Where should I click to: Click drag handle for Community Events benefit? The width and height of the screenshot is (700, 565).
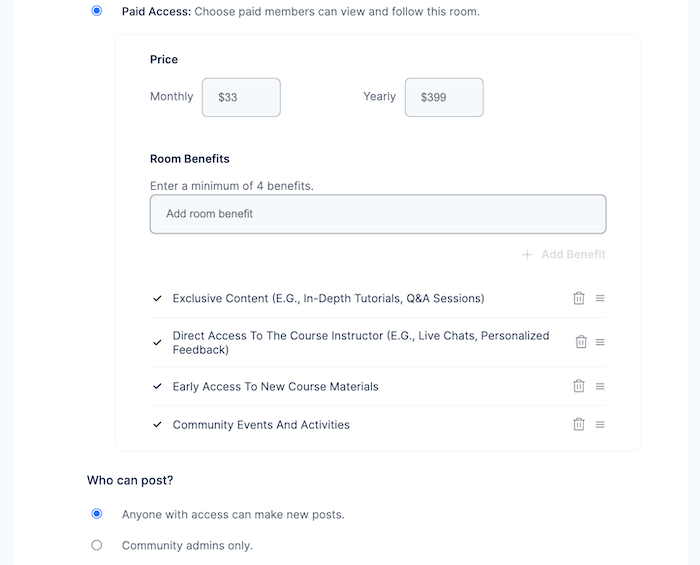pos(600,424)
